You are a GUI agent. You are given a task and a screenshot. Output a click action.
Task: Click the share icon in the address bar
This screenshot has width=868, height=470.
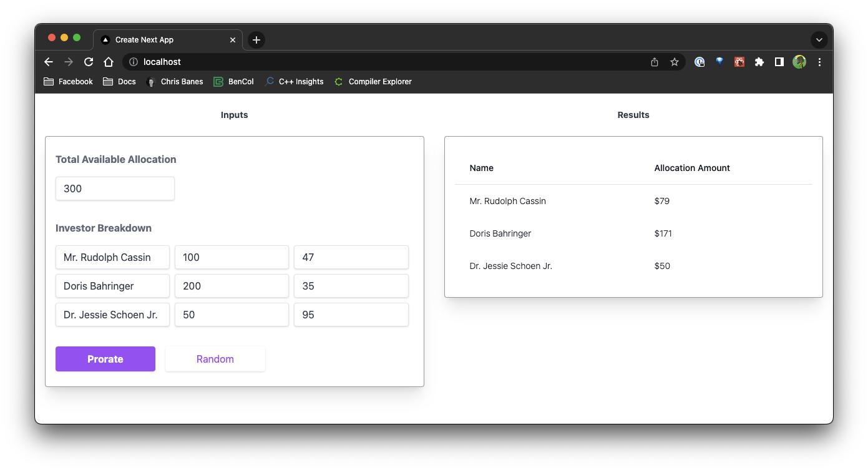[x=655, y=62]
